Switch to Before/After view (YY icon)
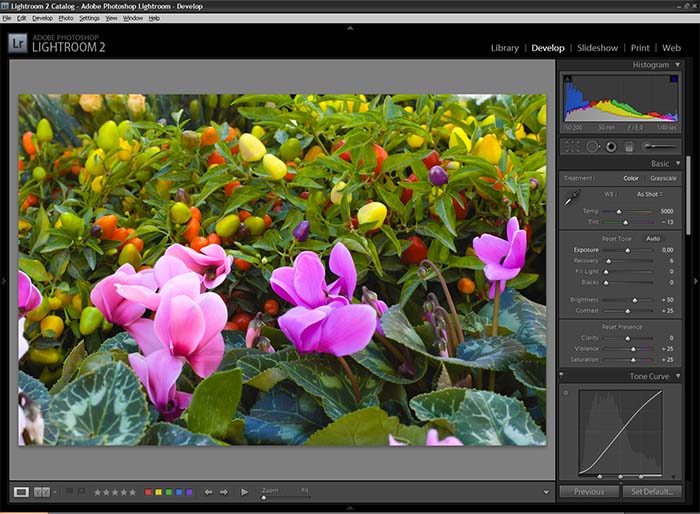This screenshot has width=700, height=514. 42,492
